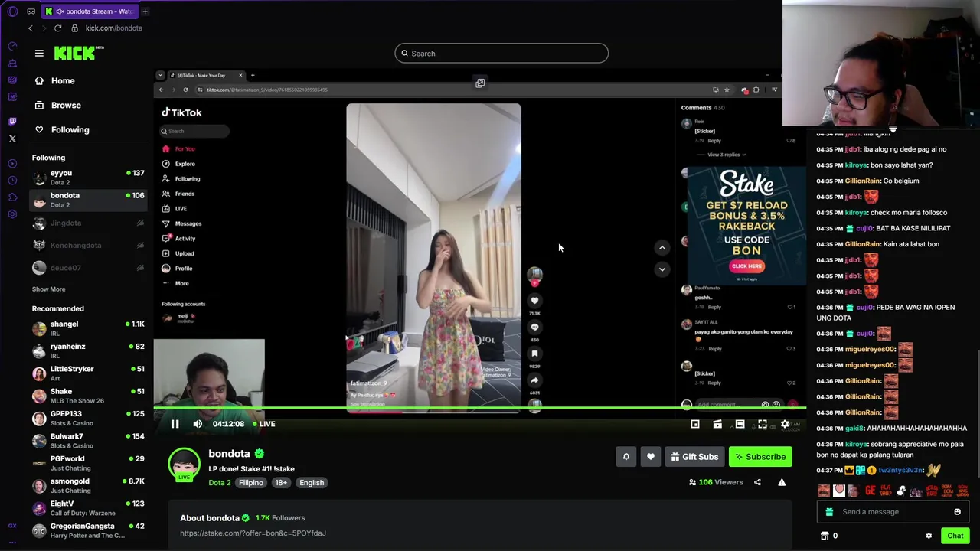The image size is (980, 551).
Task: Open the Opera sidebar player icon
Action: (x=12, y=164)
